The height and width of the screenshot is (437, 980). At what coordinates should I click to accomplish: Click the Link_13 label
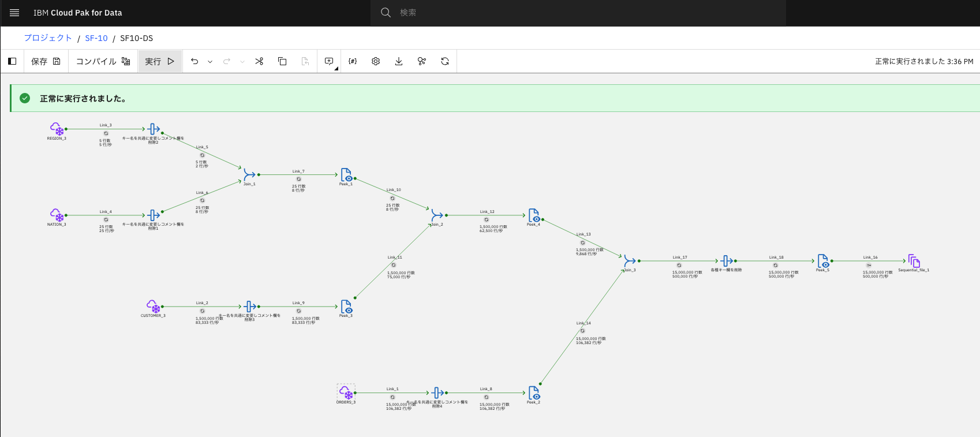[x=583, y=234]
